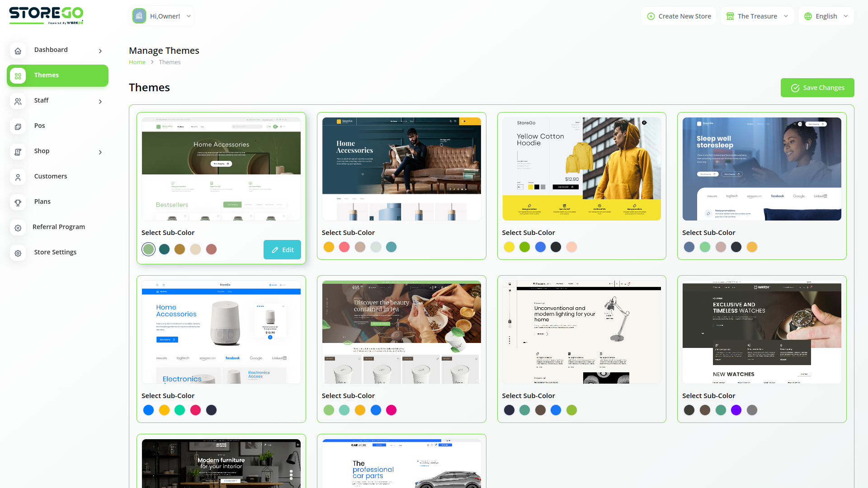This screenshot has width=868, height=488.
Task: Click the Plans trophy icon
Action: tap(18, 202)
